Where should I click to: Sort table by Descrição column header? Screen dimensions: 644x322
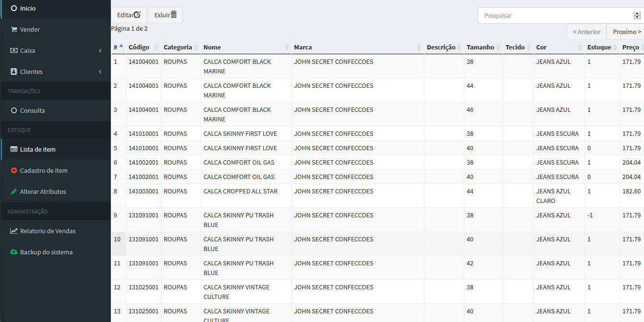444,47
